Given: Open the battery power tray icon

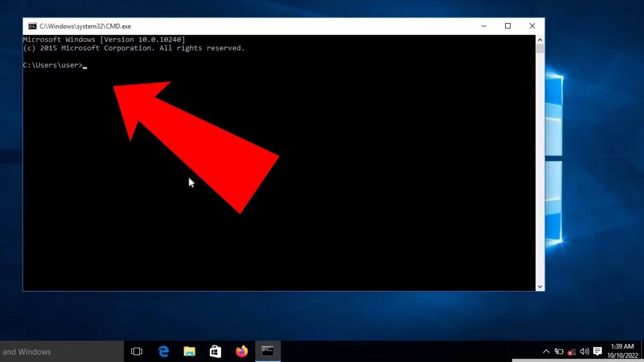Looking at the screenshot, I should pyautogui.click(x=559, y=351).
